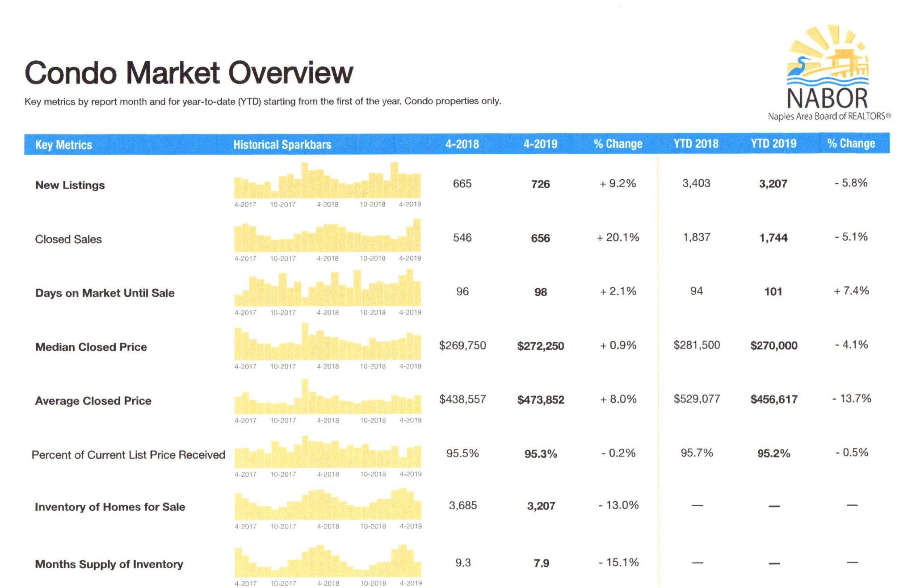Select Percent of Current List Price Received

tap(128, 455)
